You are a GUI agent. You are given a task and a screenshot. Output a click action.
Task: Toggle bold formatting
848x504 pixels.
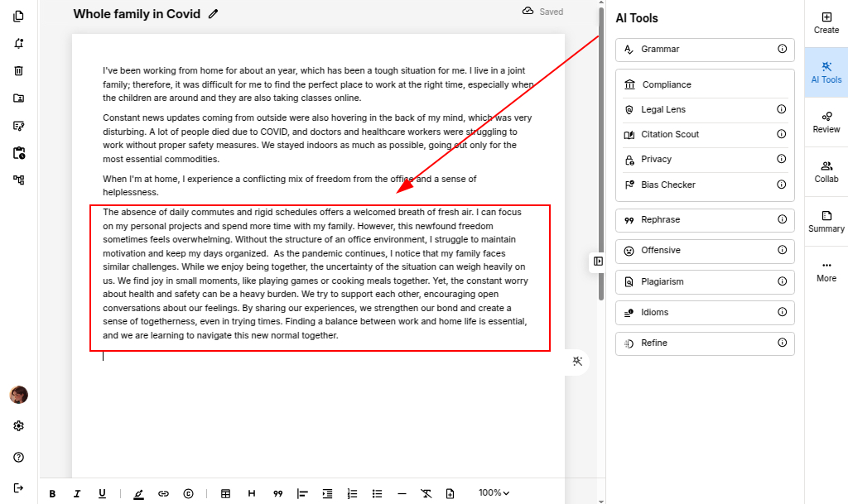click(x=52, y=494)
